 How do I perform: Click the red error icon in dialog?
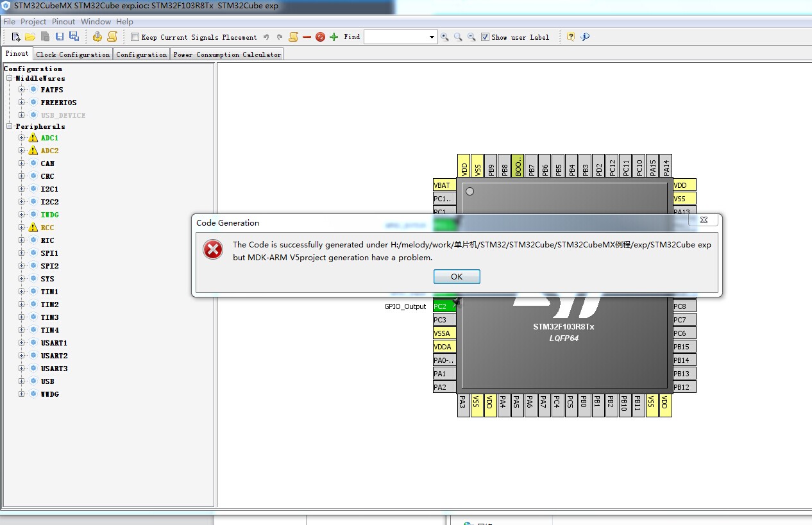pyautogui.click(x=213, y=249)
